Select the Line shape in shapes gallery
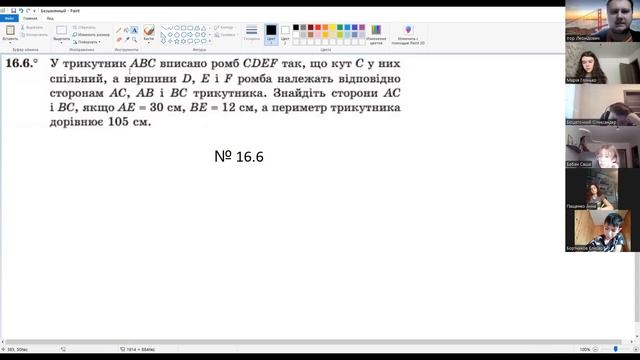The image size is (640, 360). (x=163, y=28)
